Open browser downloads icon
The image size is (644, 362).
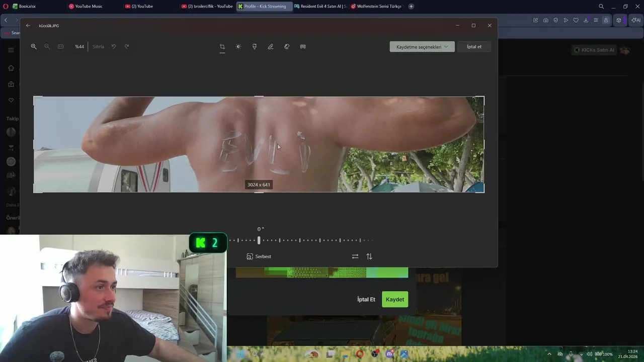point(586,20)
